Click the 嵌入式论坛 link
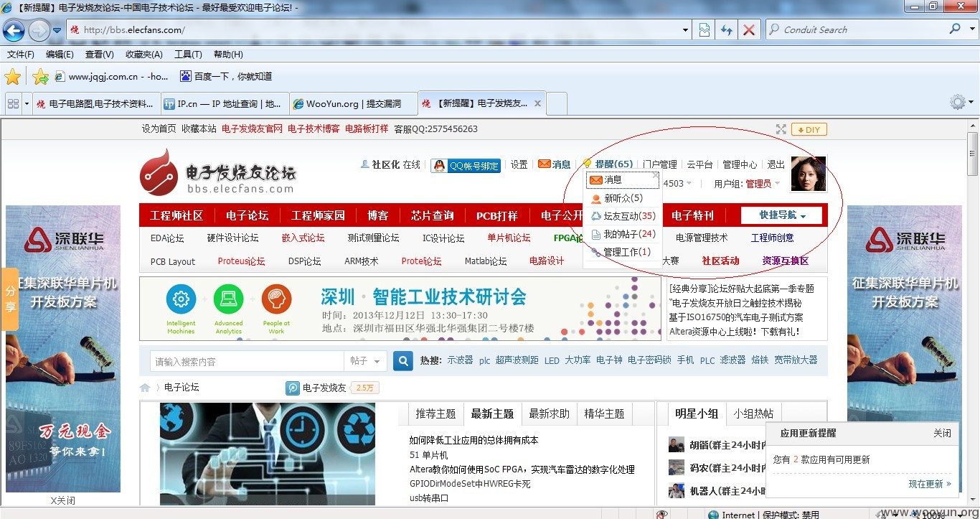980x519 pixels. pos(303,238)
